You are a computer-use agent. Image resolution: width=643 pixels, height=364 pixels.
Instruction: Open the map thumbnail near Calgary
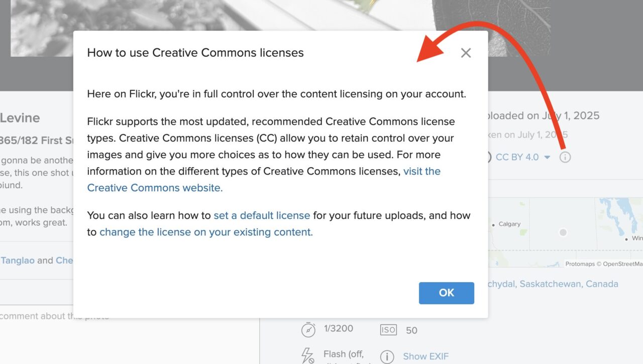tap(565, 232)
